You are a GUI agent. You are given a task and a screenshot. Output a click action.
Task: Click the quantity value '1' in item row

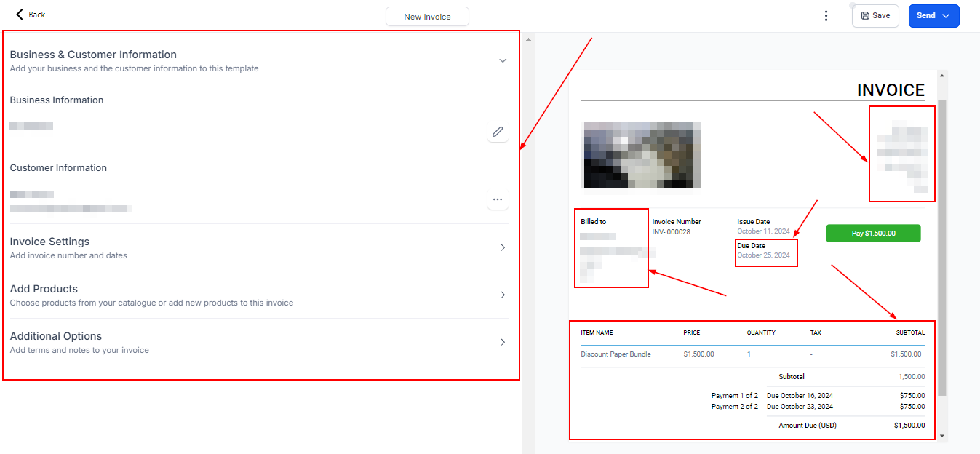[749, 354]
